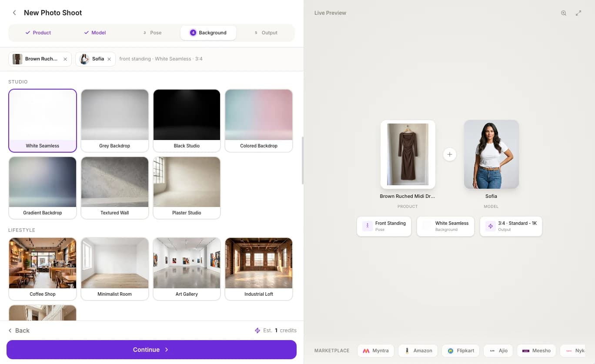
Task: Click the purple Continue button
Action: pos(151,350)
